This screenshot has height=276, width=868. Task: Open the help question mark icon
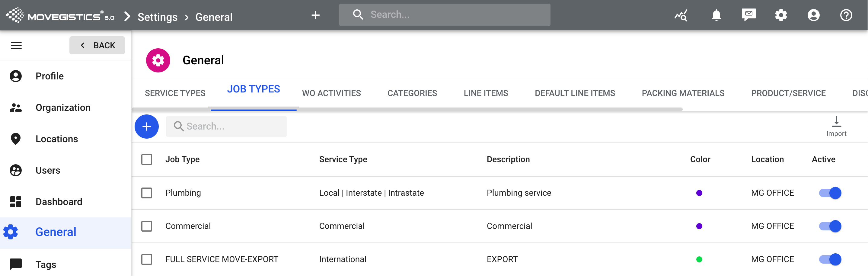(x=846, y=15)
